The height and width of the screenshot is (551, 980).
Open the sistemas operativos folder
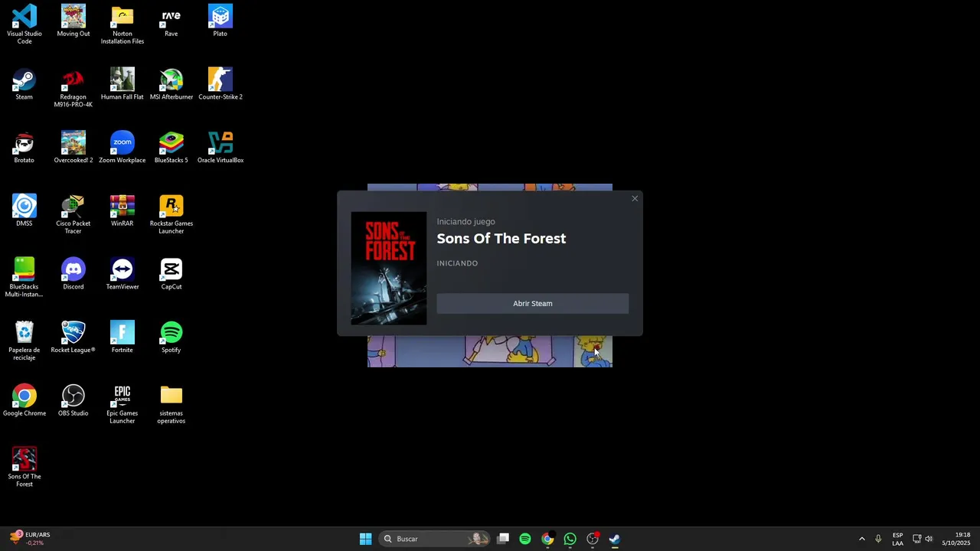coord(171,404)
